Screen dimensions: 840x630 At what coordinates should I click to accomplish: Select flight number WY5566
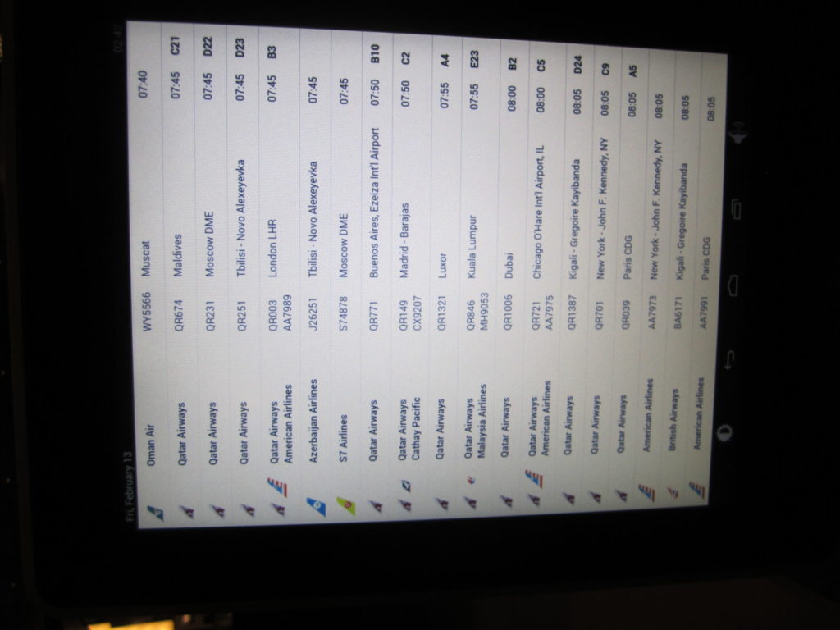147,312
